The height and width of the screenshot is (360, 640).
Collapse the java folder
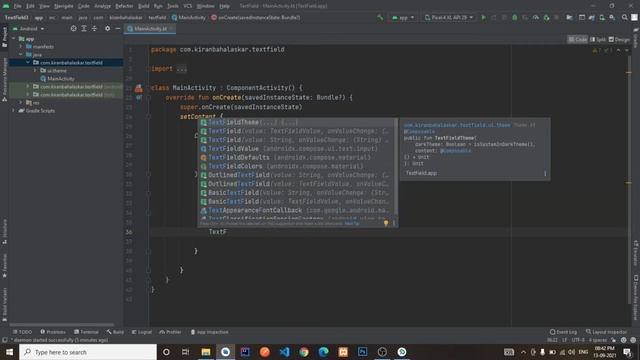point(21,55)
